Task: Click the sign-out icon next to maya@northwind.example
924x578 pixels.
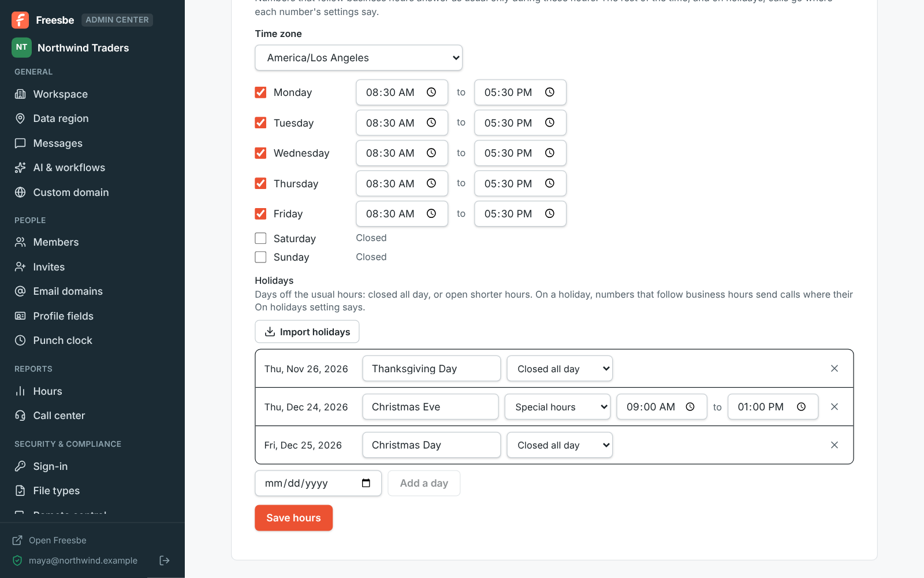Action: tap(165, 560)
